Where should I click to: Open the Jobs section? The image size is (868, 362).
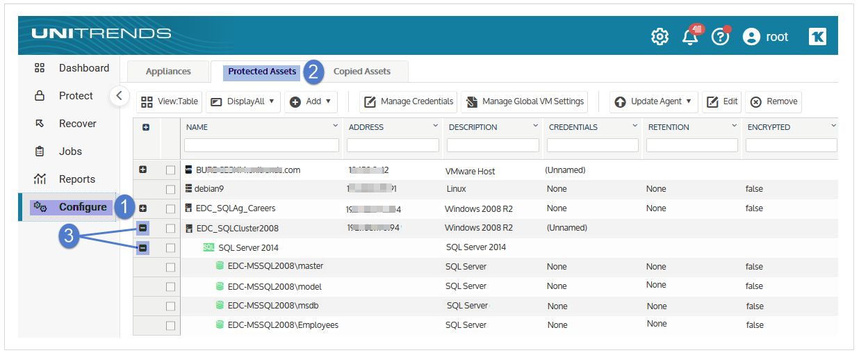click(x=58, y=151)
